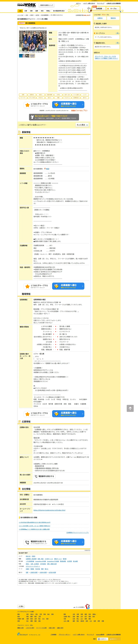Select the third small photo thumbnail
The height and width of the screenshot is (644, 138).
click(x=32, y=56)
